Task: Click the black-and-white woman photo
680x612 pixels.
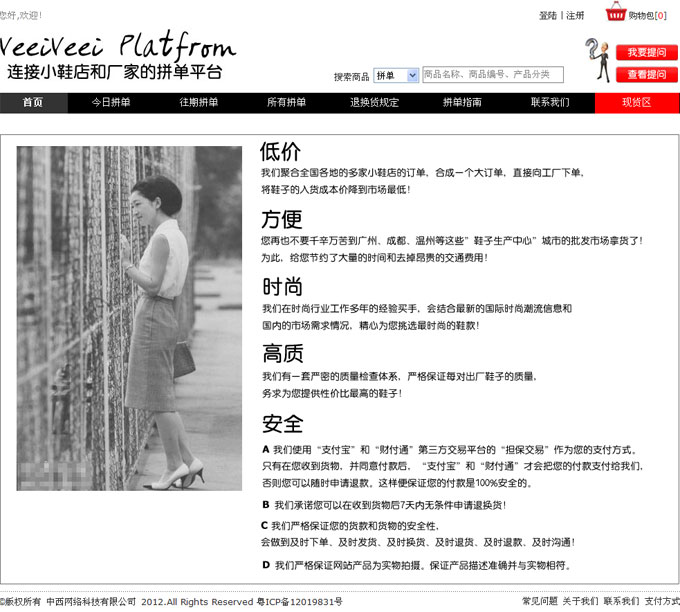Action: click(129, 318)
